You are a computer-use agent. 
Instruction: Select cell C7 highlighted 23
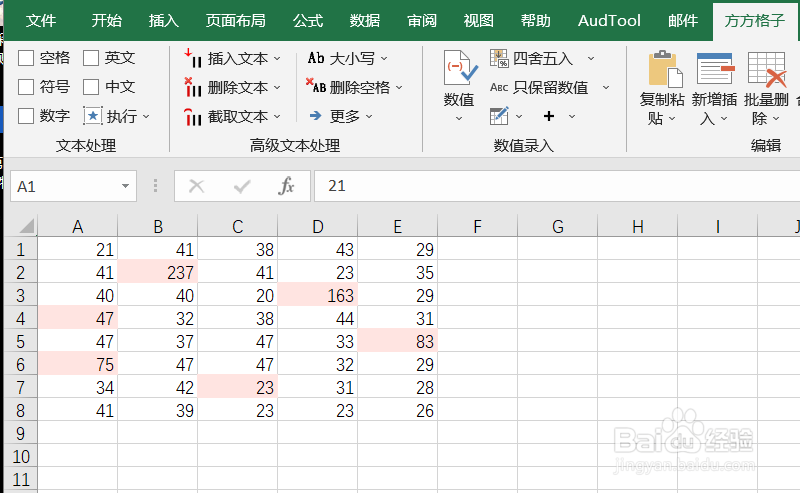click(x=238, y=387)
